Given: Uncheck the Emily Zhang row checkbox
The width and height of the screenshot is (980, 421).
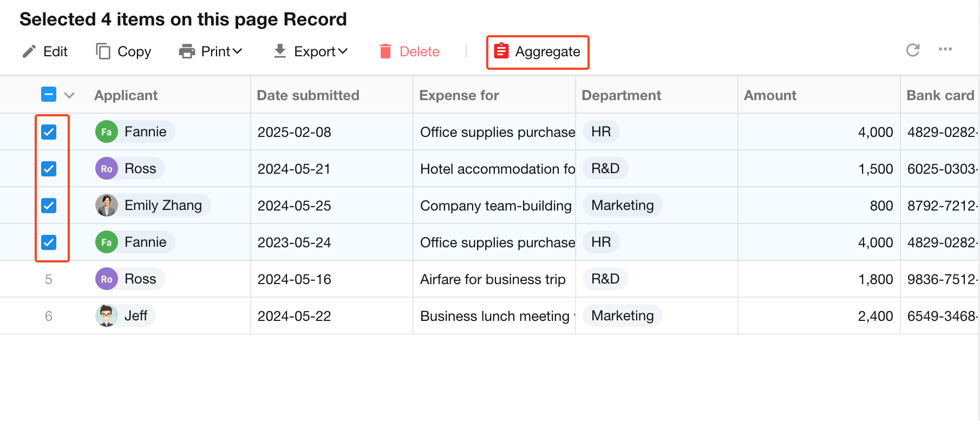Looking at the screenshot, I should [49, 206].
